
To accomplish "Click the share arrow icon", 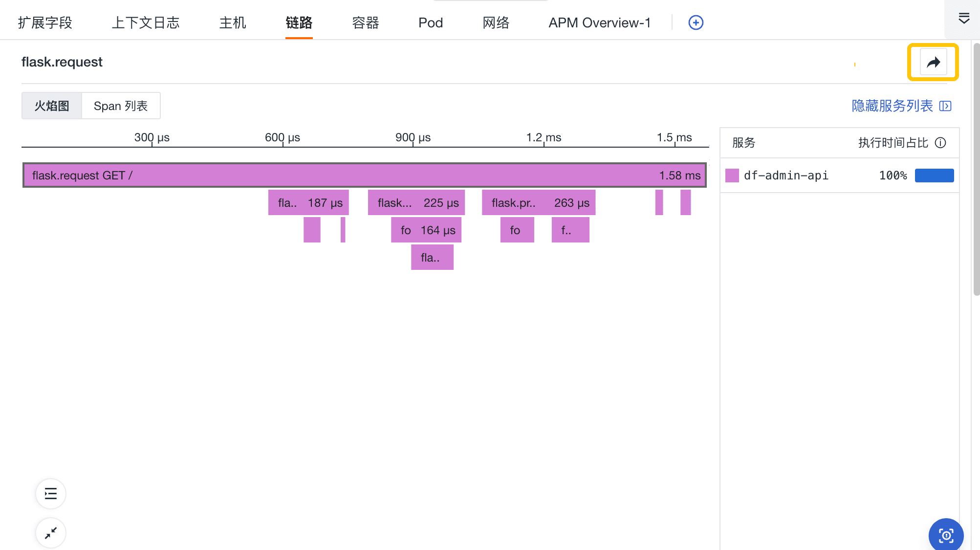I will click(x=933, y=62).
